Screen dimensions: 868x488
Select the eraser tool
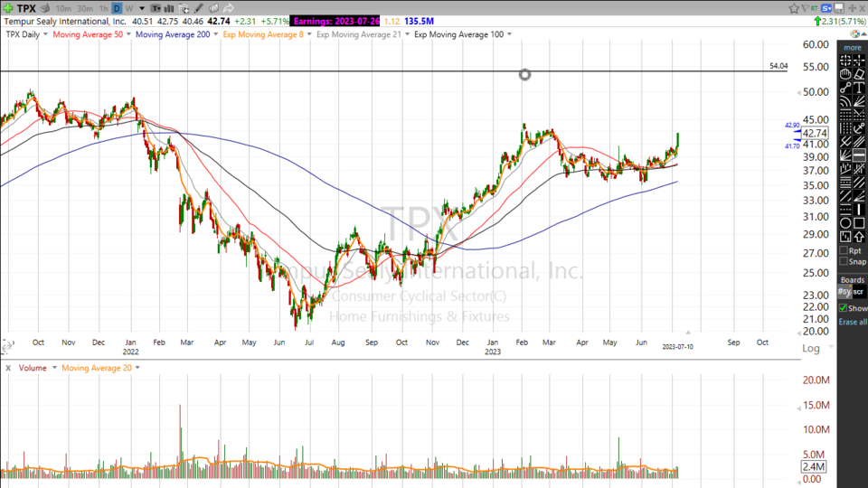tap(859, 73)
